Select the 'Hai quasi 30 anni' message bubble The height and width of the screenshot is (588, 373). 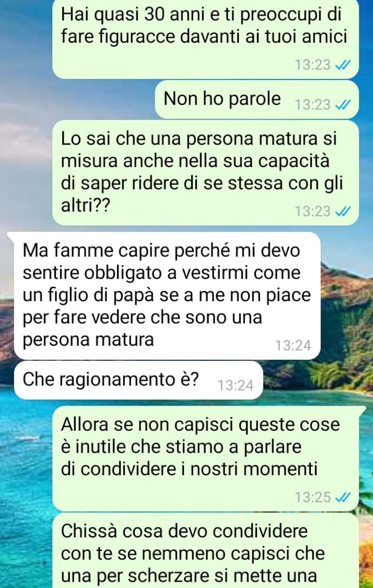206,39
